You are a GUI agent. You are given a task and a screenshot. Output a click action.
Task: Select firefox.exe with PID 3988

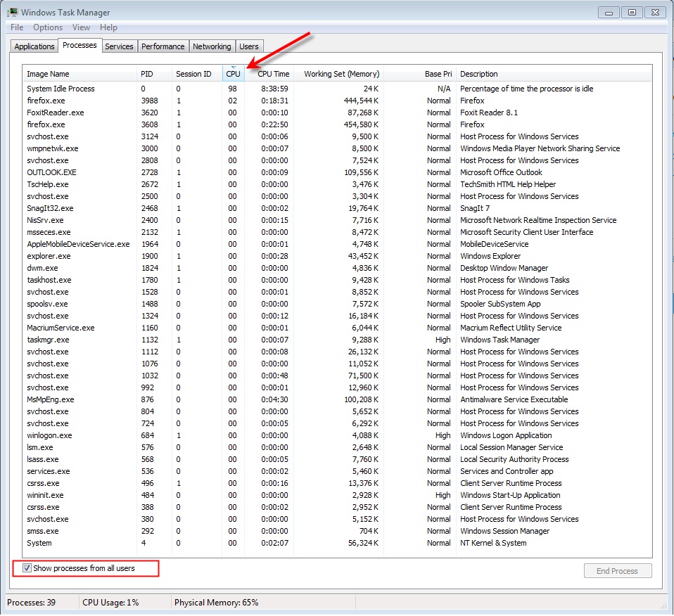(338, 101)
